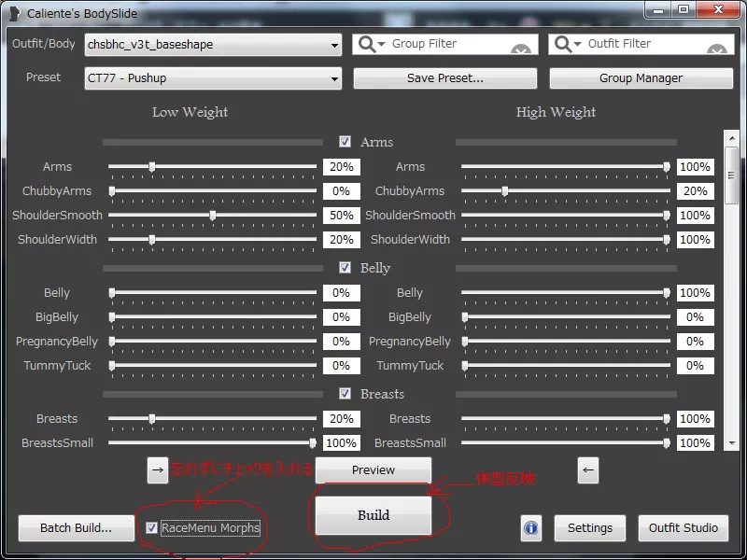Toggle the Breasts category checkbox
The image size is (747, 560).
click(x=345, y=393)
